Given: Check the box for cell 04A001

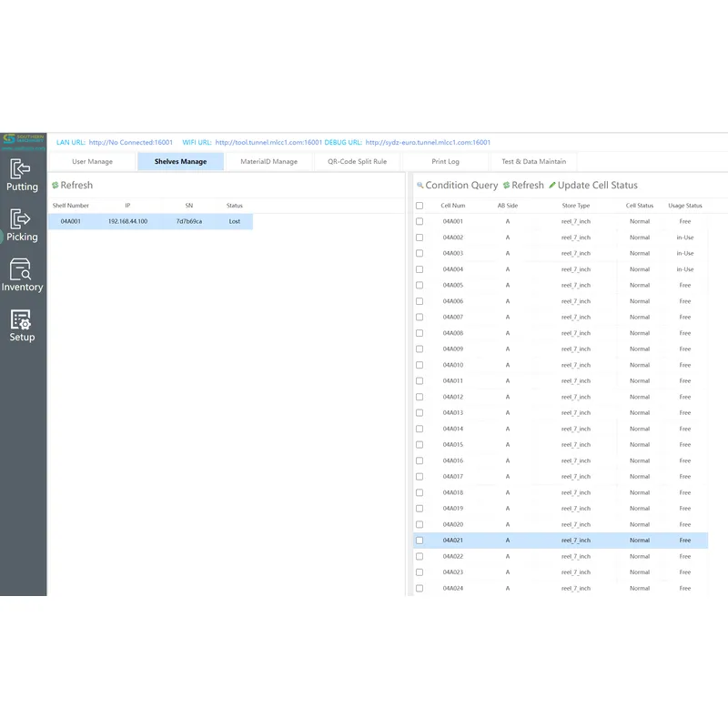Looking at the screenshot, I should point(420,221).
